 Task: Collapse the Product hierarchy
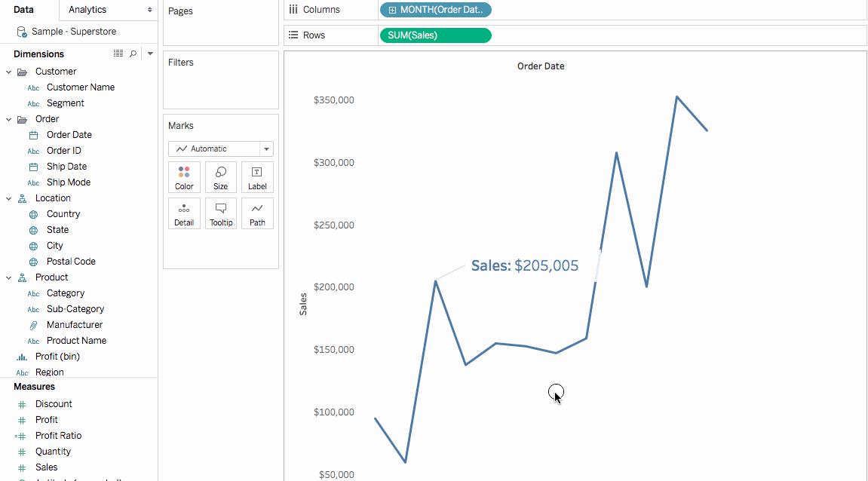point(9,278)
